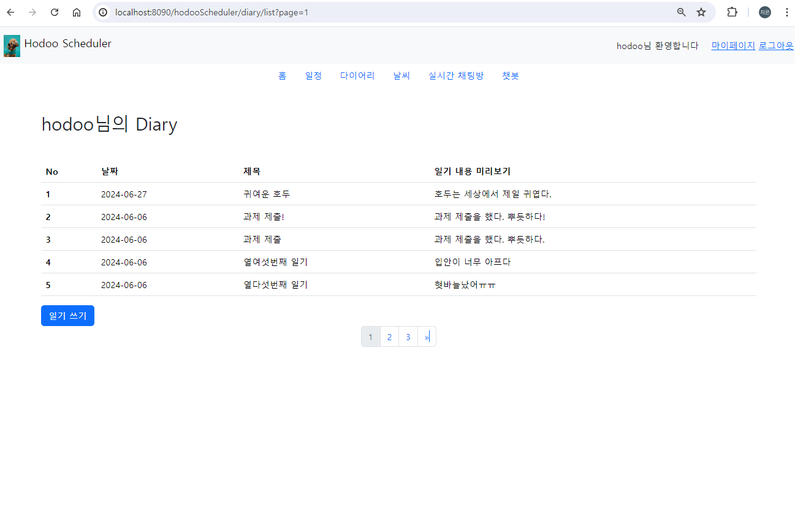This screenshot has width=795, height=532.
Task: Open diary entry 귀여운 호두
Action: point(267,194)
